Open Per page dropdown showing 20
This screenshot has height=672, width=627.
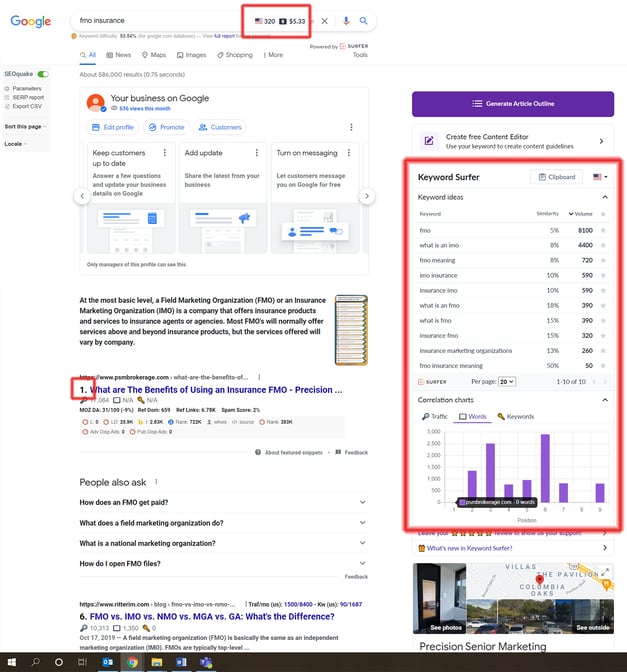point(507,382)
